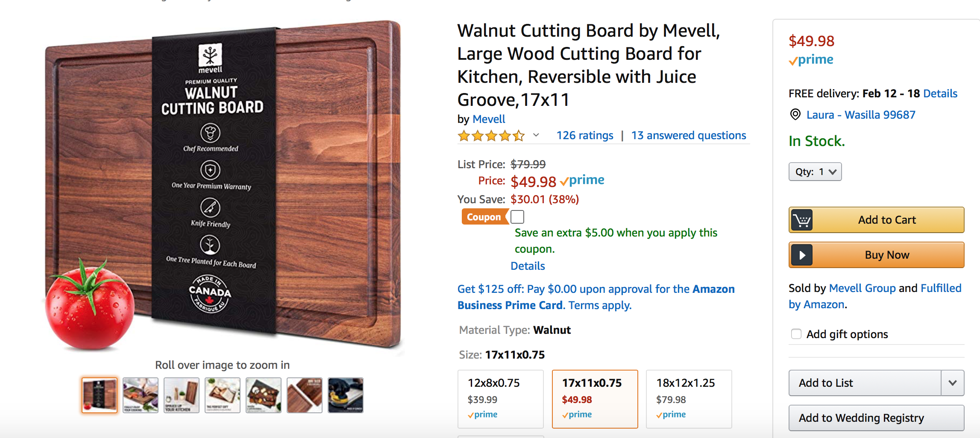This screenshot has width=980, height=438.
Task: Open the 13 answered questions link
Action: coord(688,135)
